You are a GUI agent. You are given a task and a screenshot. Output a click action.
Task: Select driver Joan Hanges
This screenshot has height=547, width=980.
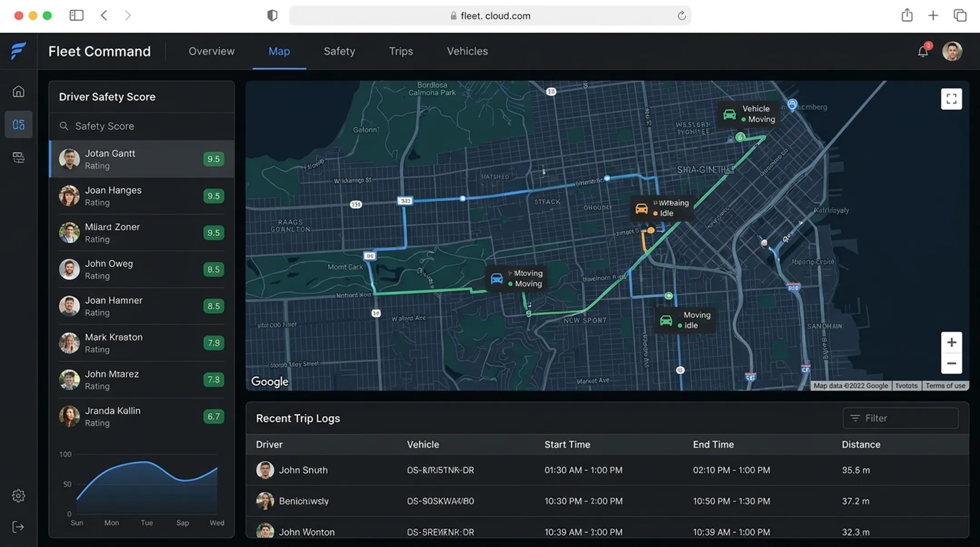[x=142, y=196]
